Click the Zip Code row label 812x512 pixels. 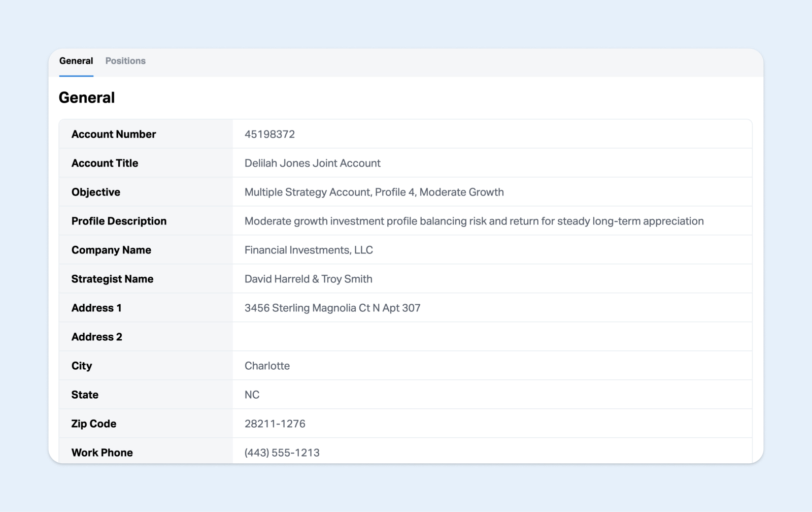94,424
